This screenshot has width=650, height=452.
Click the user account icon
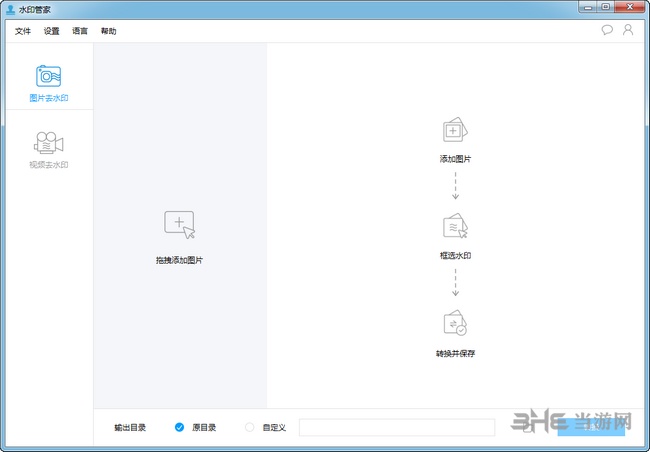tap(628, 30)
